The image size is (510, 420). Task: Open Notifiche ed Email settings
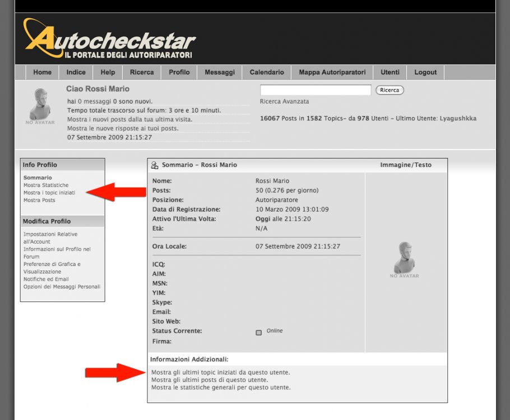(x=46, y=279)
